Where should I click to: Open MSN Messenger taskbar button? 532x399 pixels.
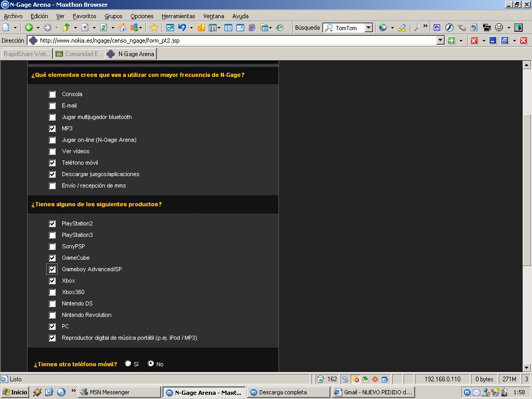tap(119, 392)
